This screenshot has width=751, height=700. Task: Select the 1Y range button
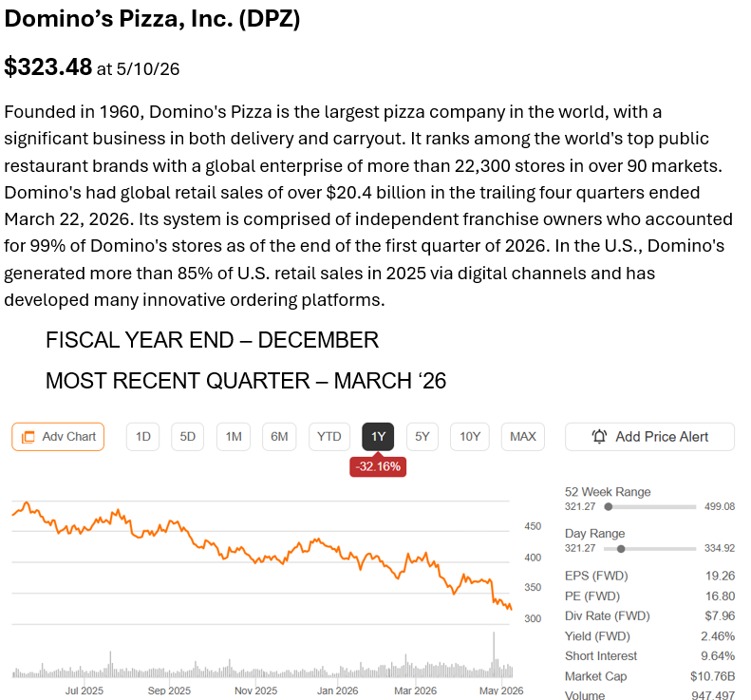[378, 437]
